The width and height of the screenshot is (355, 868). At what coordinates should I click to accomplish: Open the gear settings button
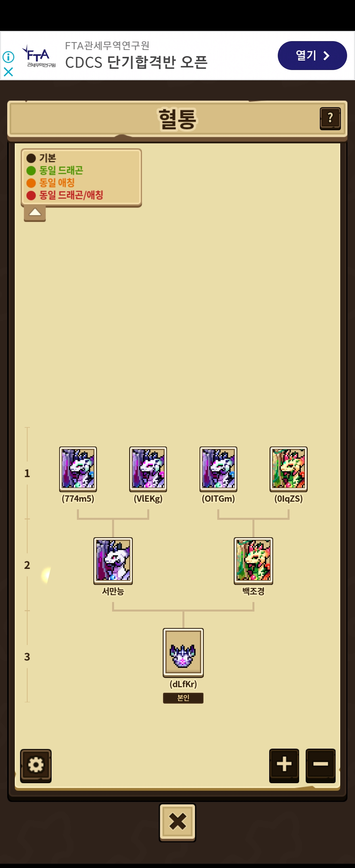click(36, 765)
